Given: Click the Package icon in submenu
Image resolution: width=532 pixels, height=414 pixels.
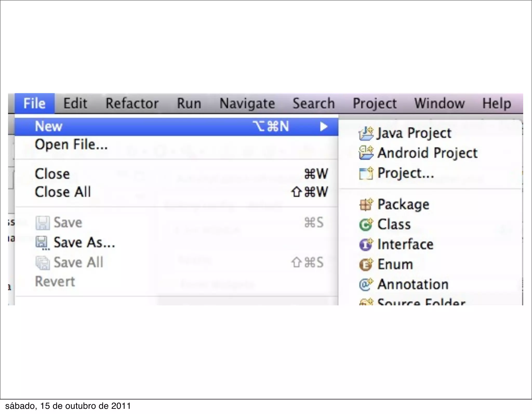Looking at the screenshot, I should (x=366, y=205).
